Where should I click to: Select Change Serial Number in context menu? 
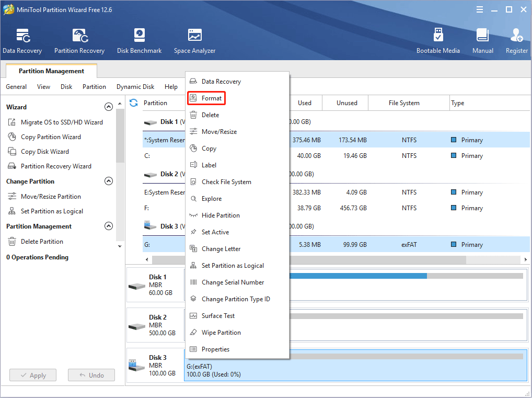[237, 282]
